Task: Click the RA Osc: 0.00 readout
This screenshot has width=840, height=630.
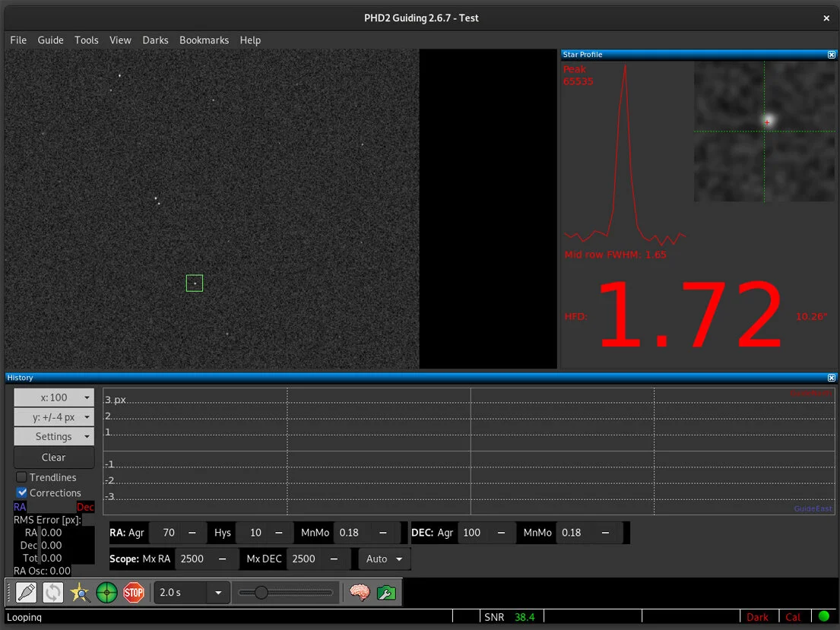Action: click(x=42, y=571)
